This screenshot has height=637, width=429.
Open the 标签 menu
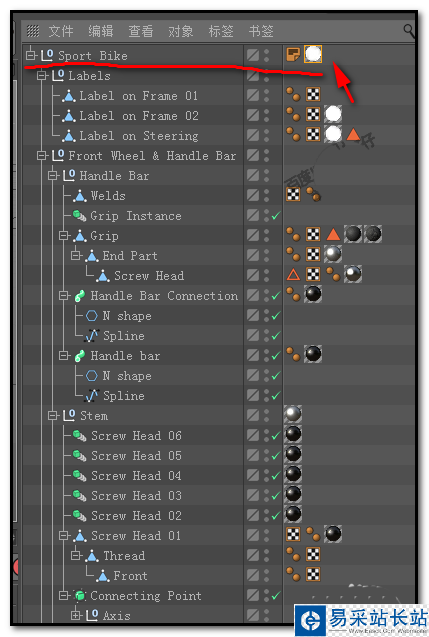point(221,31)
